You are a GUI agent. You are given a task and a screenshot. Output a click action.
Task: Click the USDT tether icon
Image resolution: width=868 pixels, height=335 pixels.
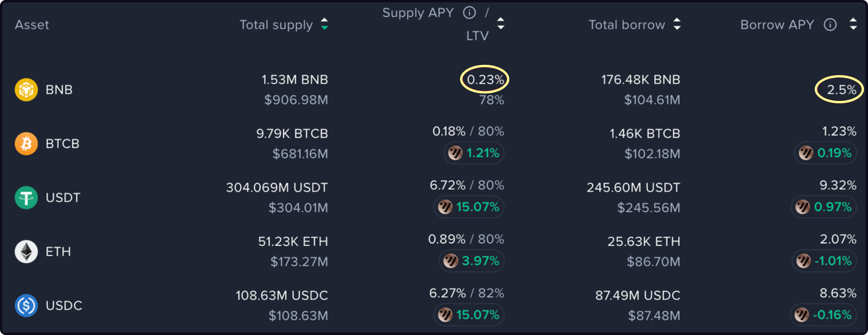tap(26, 198)
